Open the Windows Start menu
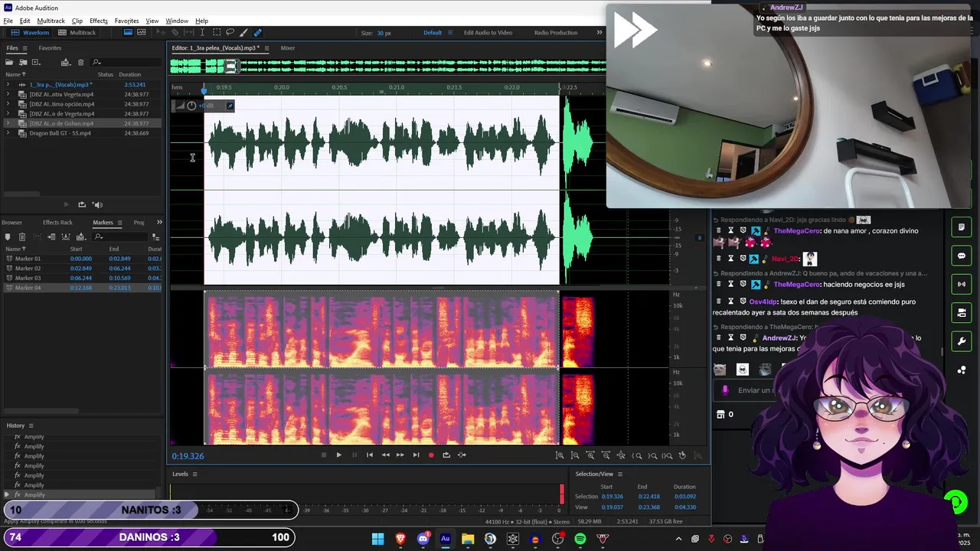The height and width of the screenshot is (551, 980). point(377,539)
